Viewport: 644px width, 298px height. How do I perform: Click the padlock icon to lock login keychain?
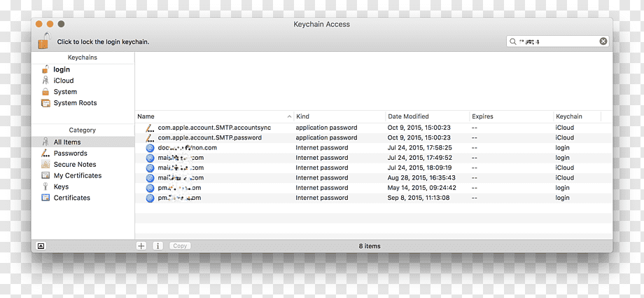44,41
